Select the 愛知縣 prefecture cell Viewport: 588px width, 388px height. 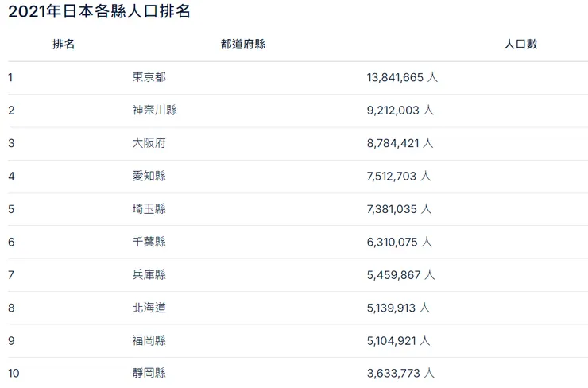click(149, 176)
